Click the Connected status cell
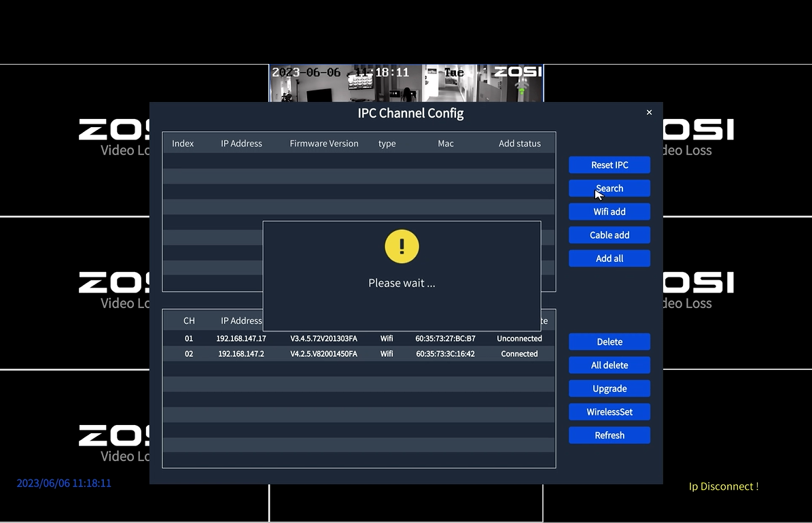812x523 pixels. [x=519, y=354]
